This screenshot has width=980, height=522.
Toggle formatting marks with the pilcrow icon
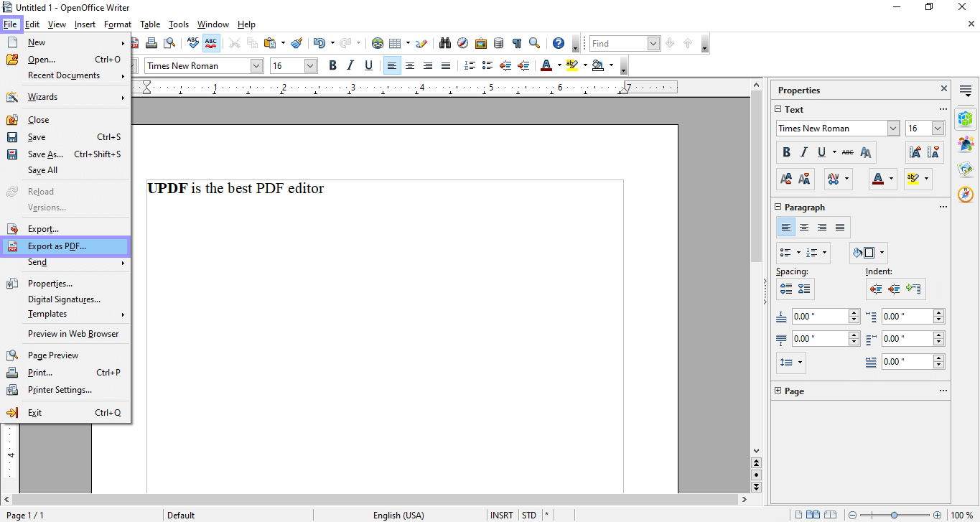tap(516, 43)
